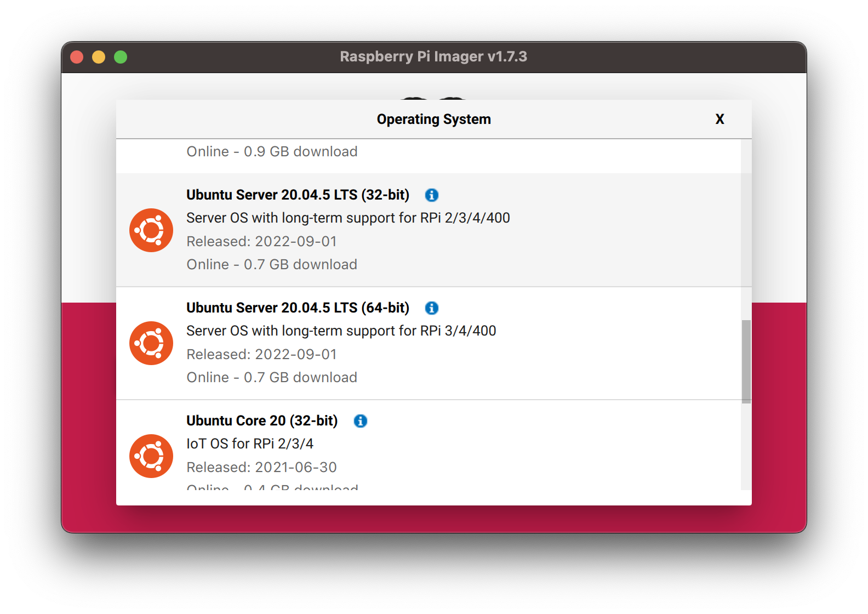This screenshot has width=868, height=614.
Task: Click 'Released: 2021-06-30' text
Action: 261,467
